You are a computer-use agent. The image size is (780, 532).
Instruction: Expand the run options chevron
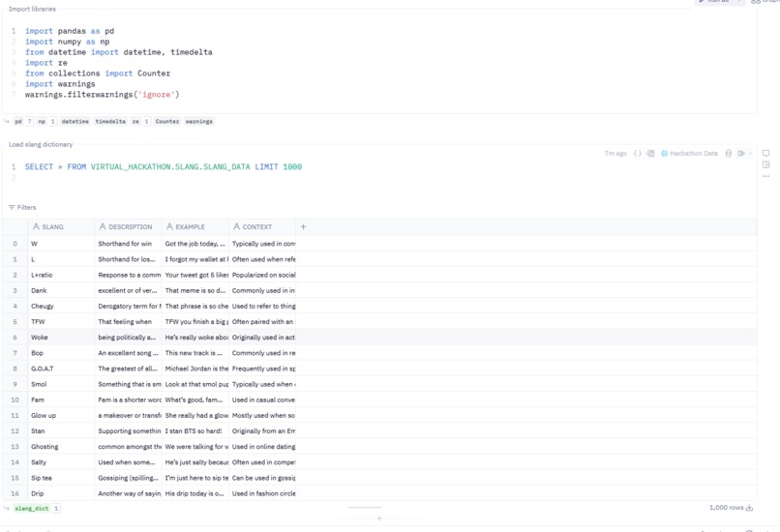[x=750, y=154]
